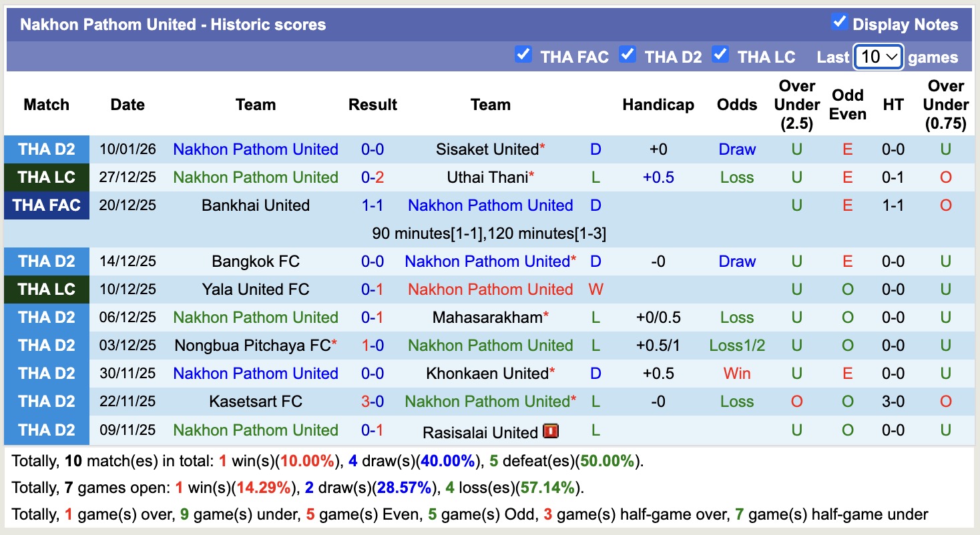Image resolution: width=980 pixels, height=535 pixels.
Task: Click the Sisaket United team name
Action: point(486,149)
